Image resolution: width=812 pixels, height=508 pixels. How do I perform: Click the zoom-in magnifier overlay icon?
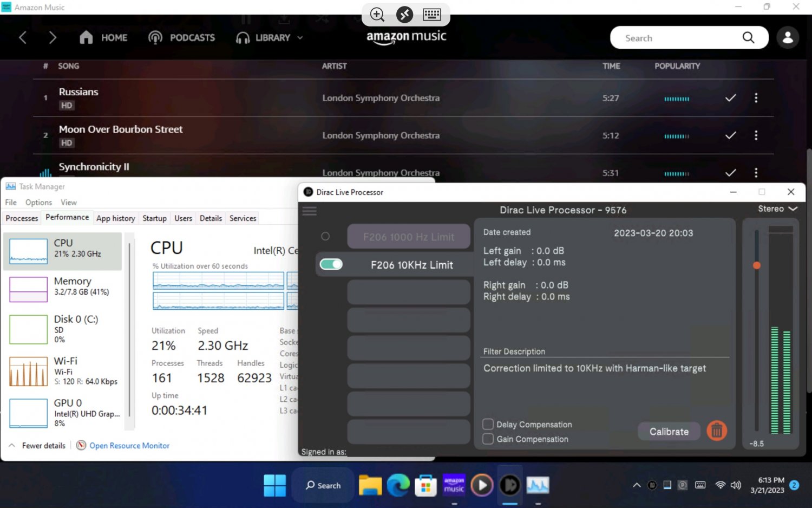[x=377, y=15]
